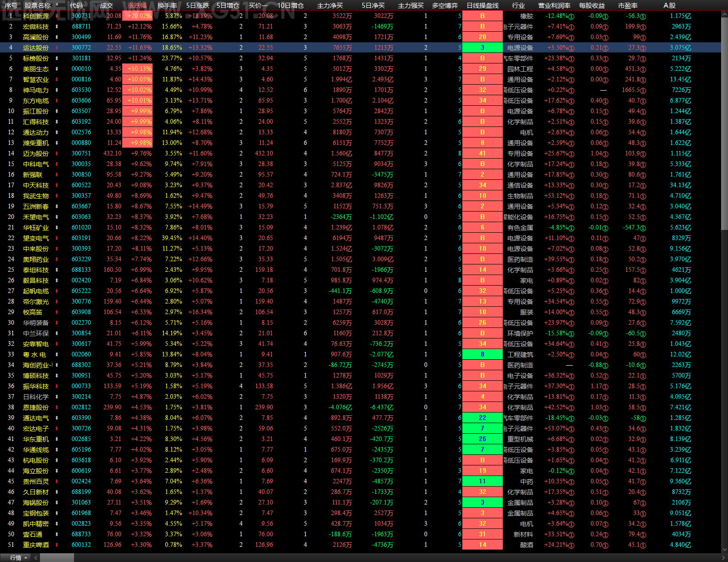Click the marker icon beside 重庆啤酒
The width and height of the screenshot is (728, 562).
(57, 545)
